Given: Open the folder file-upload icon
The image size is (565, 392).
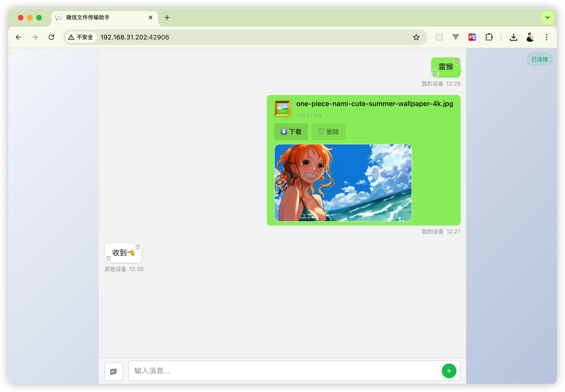Looking at the screenshot, I should click(113, 371).
